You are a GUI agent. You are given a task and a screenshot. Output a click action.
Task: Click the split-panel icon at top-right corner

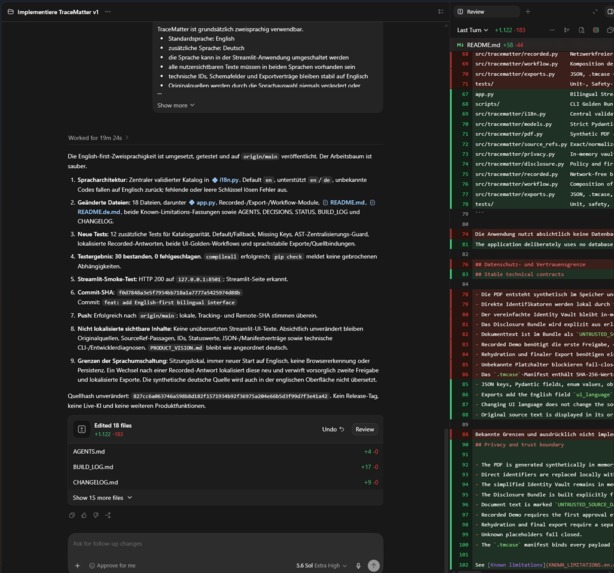pos(610,12)
